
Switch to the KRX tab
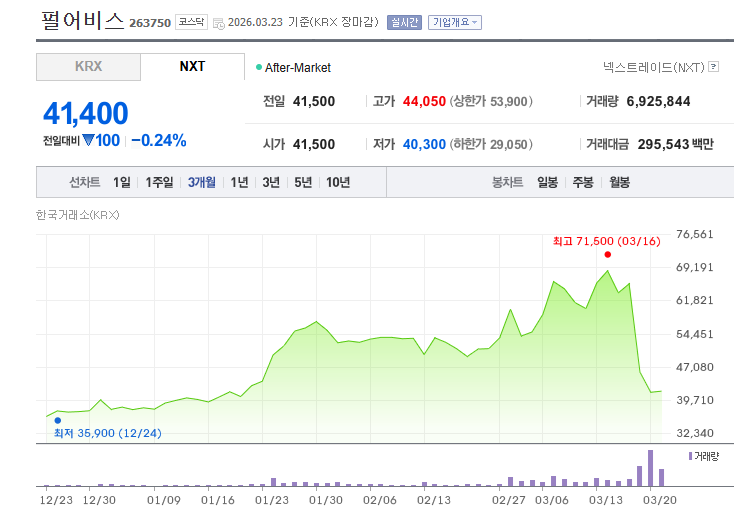pos(88,67)
